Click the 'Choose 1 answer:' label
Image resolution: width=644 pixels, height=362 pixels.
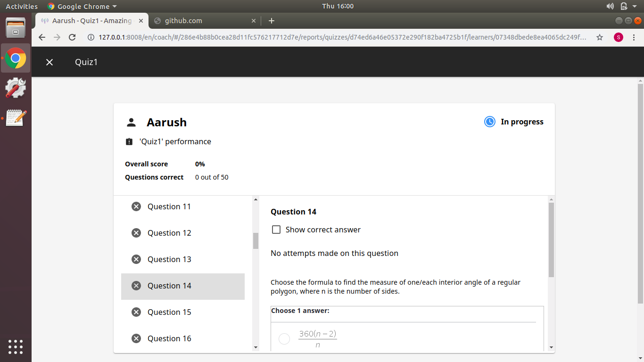tap(300, 311)
